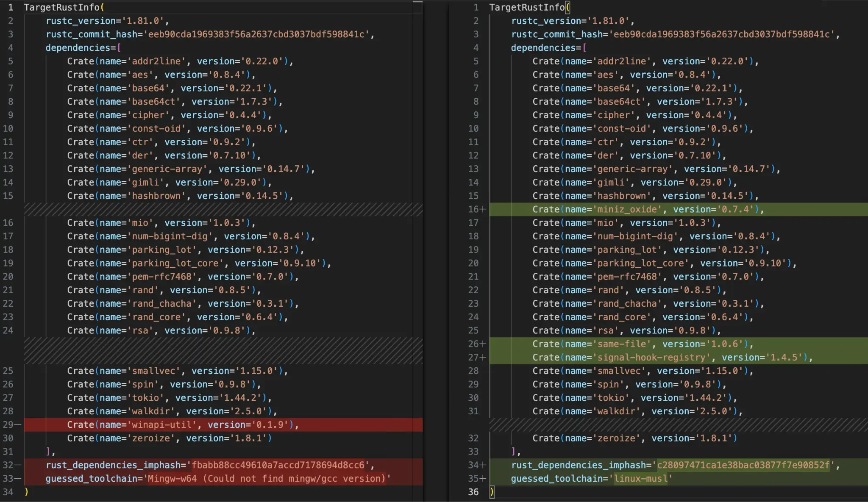This screenshot has width=868, height=502.
Task: Click the removed rust_dependencies_imphash line
Action: click(208, 465)
